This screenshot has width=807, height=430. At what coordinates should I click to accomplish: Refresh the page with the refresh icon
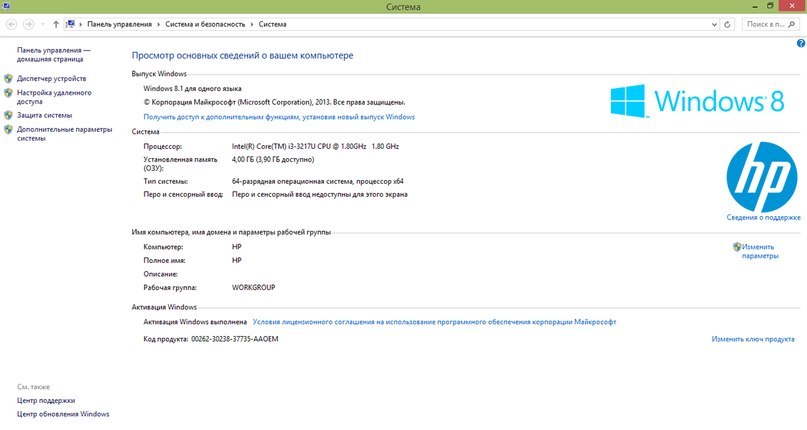tap(727, 24)
